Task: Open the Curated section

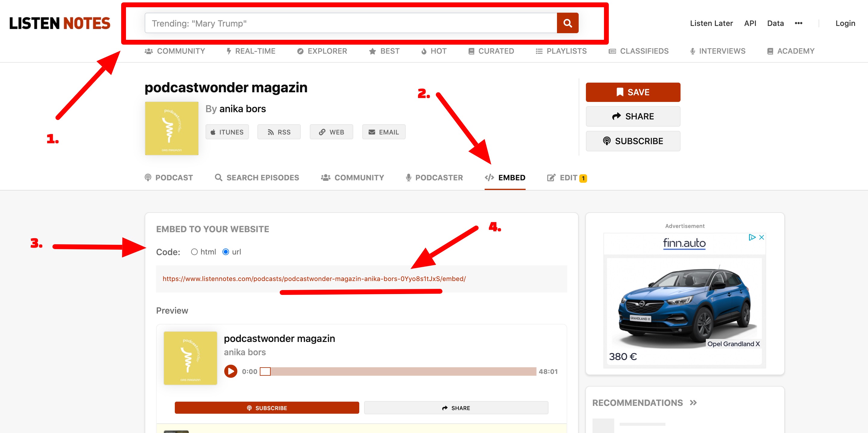Action: (491, 51)
